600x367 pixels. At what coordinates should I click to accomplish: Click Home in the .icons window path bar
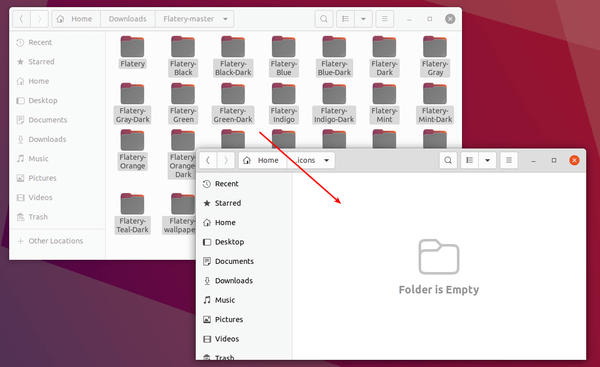pos(262,160)
